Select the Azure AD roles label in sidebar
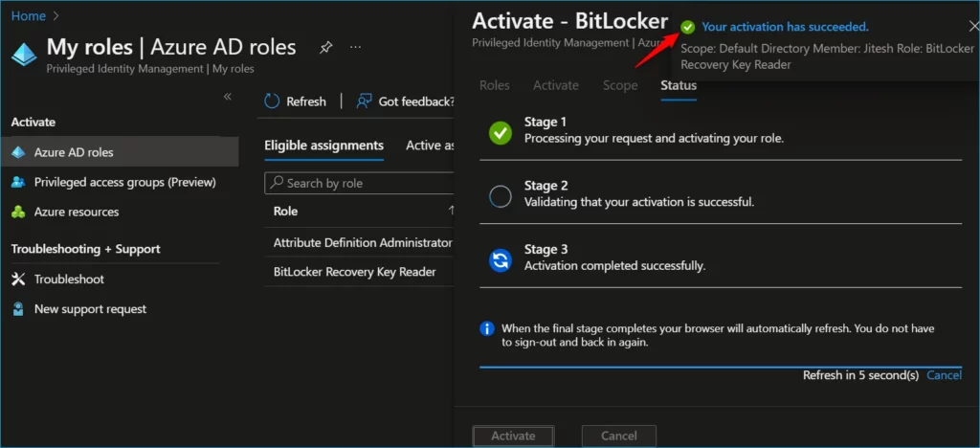980x448 pixels. point(74,152)
